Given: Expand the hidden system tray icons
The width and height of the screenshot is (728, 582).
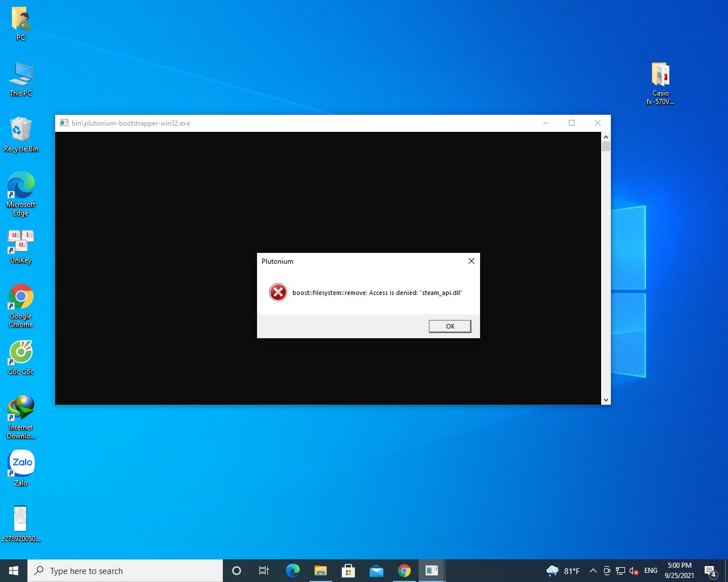Looking at the screenshot, I should click(x=593, y=571).
